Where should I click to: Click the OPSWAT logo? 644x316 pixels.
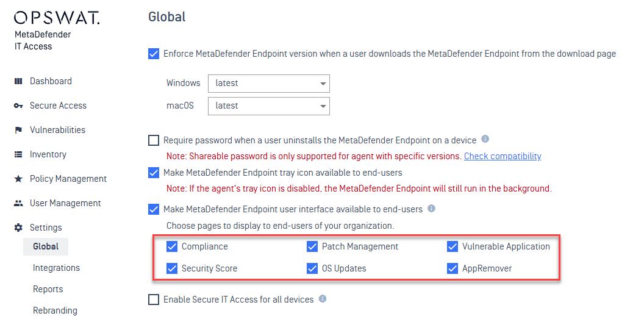(x=56, y=18)
